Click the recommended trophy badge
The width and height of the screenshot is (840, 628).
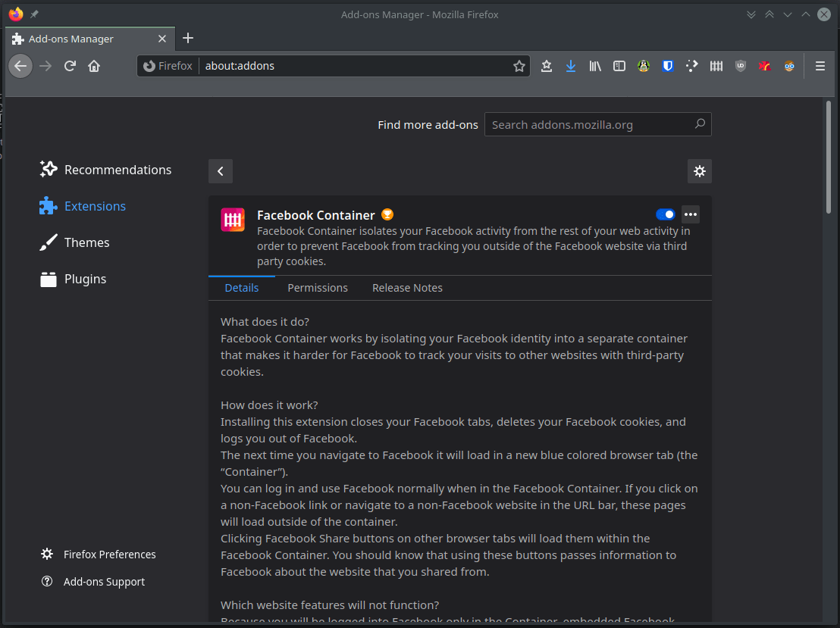click(387, 214)
